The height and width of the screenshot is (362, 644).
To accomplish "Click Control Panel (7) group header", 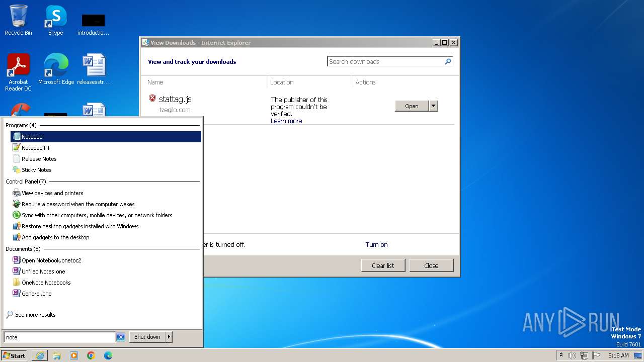I will point(26,182).
